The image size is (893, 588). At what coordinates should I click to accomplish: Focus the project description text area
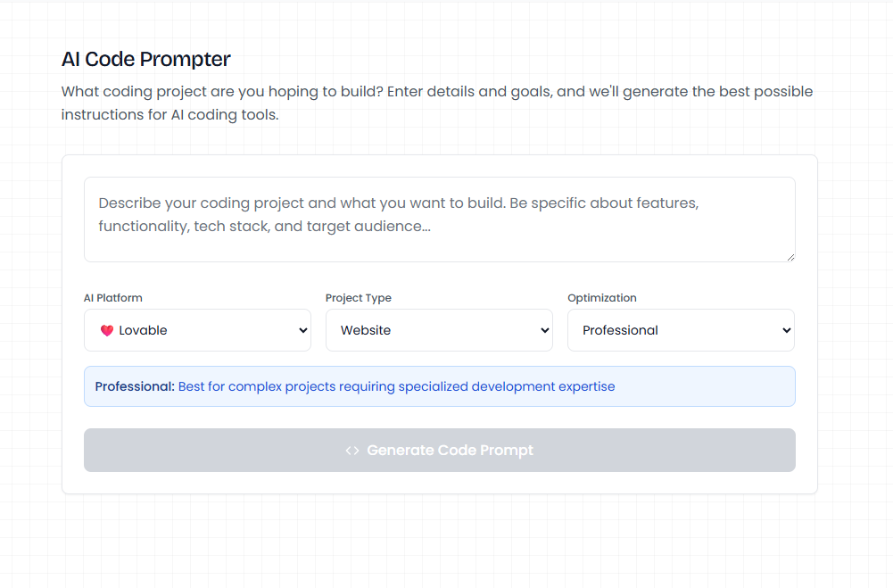pos(439,219)
